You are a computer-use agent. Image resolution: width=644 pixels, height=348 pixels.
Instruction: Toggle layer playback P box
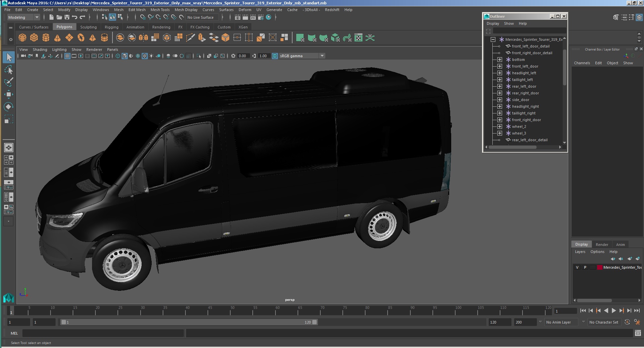pos(585,267)
